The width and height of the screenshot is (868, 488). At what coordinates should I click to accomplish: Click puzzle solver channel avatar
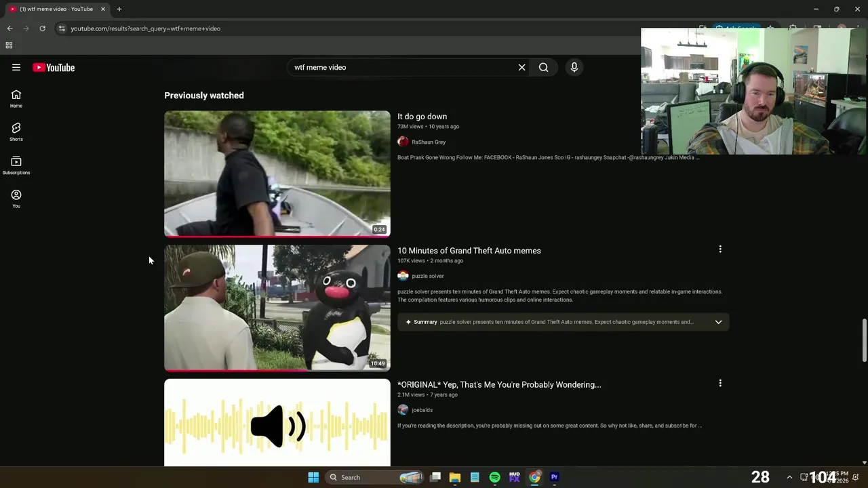403,276
